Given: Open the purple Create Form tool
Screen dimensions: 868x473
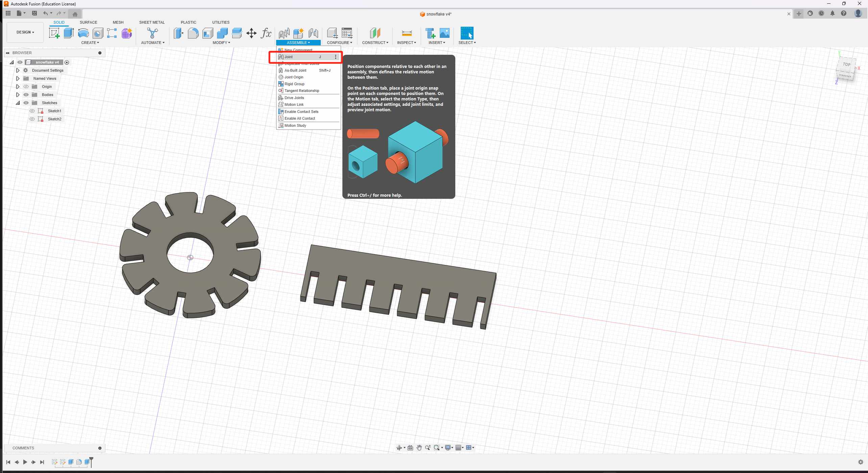Looking at the screenshot, I should pyautogui.click(x=127, y=33).
